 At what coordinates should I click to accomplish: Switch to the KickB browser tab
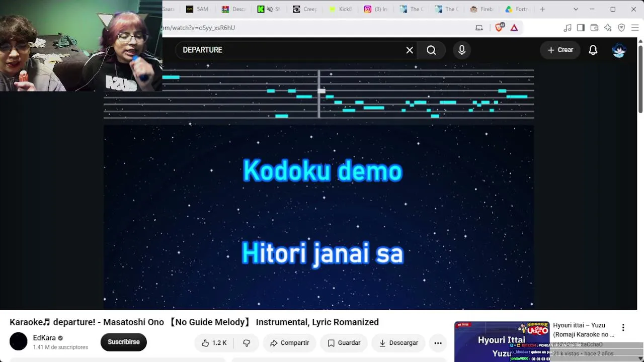(340, 9)
